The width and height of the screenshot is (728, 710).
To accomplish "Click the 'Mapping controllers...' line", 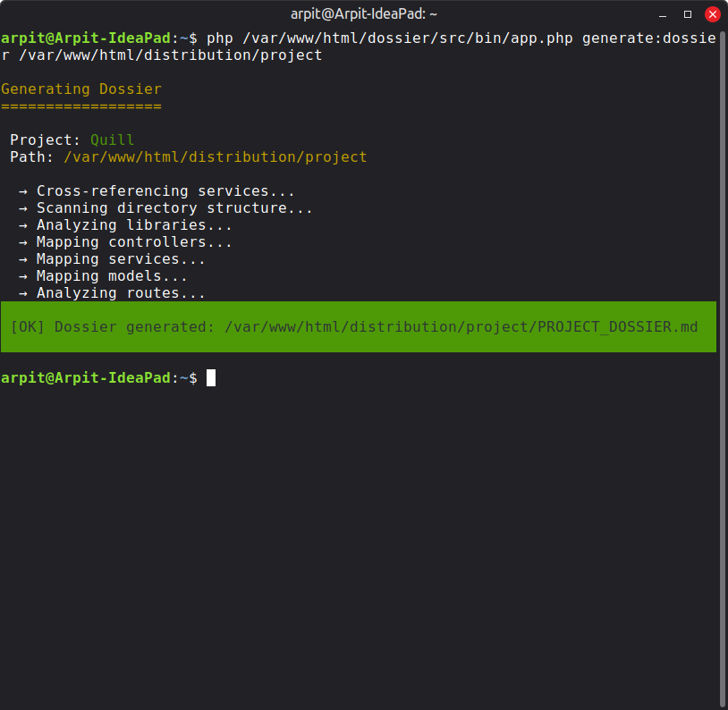I will point(134,241).
